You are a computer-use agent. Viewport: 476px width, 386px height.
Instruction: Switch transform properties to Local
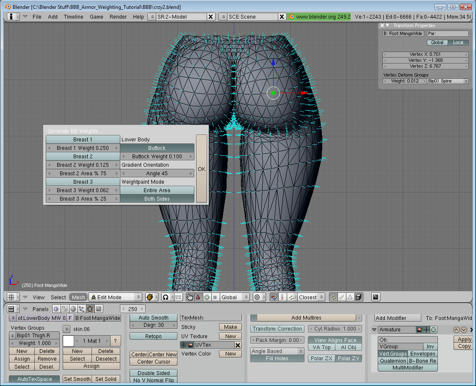458,42
